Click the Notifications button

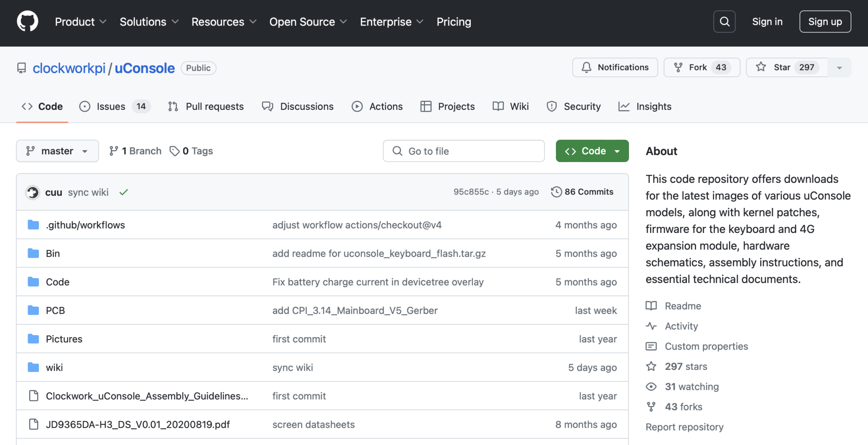pos(615,67)
